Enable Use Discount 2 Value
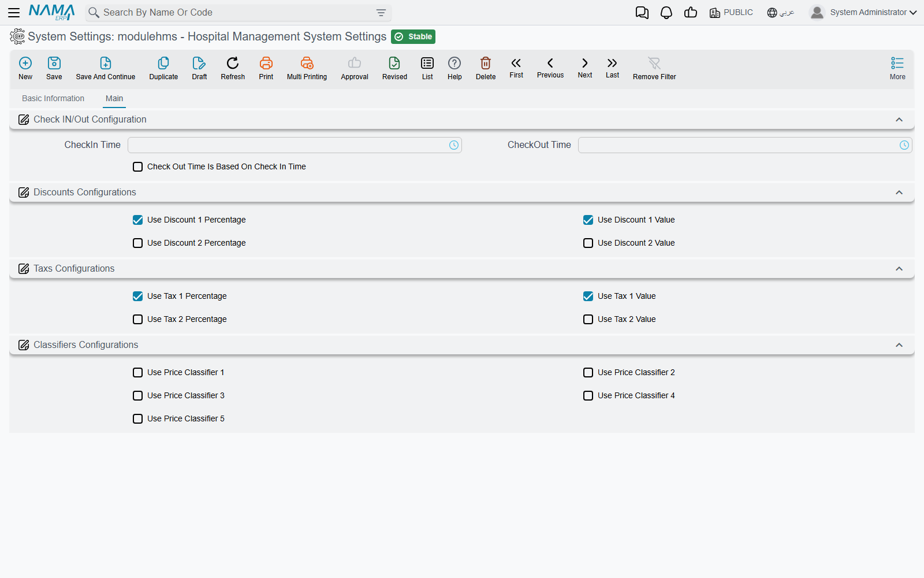The image size is (924, 578). 588,243
